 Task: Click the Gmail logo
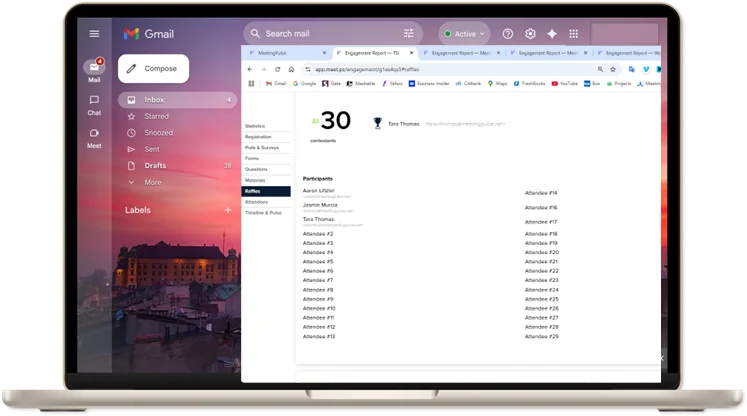[x=149, y=34]
